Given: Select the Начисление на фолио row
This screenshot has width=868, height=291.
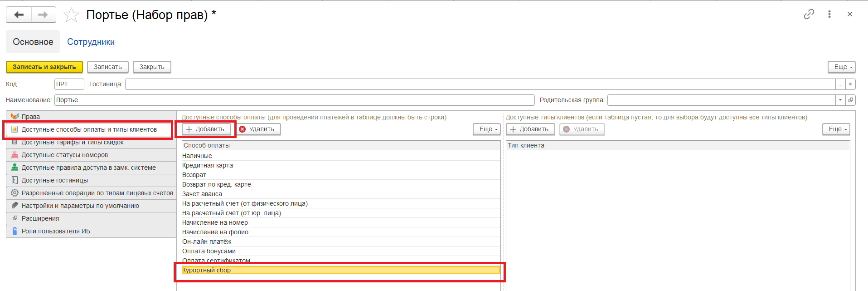Looking at the screenshot, I should (341, 232).
